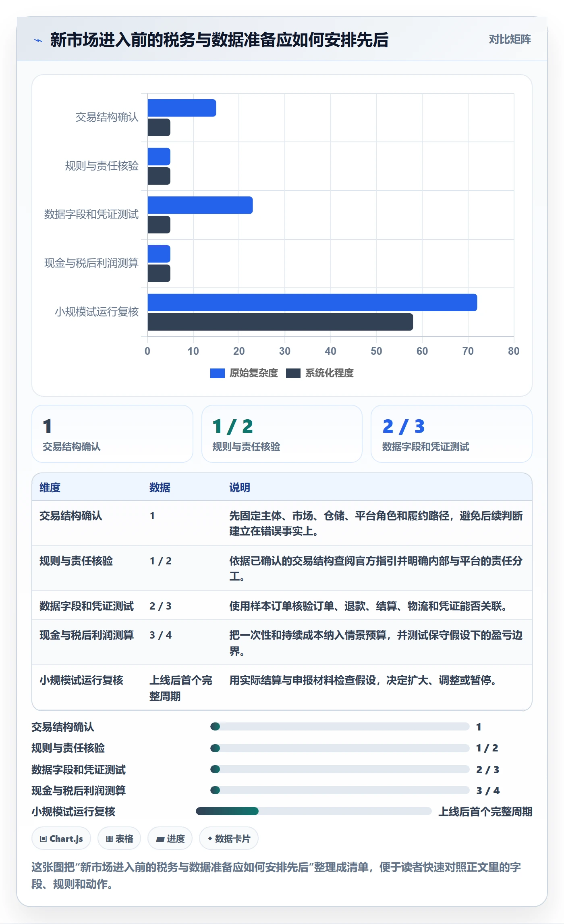Click the 对比矩阵 label in the header
The image size is (564, 924).
point(510,39)
